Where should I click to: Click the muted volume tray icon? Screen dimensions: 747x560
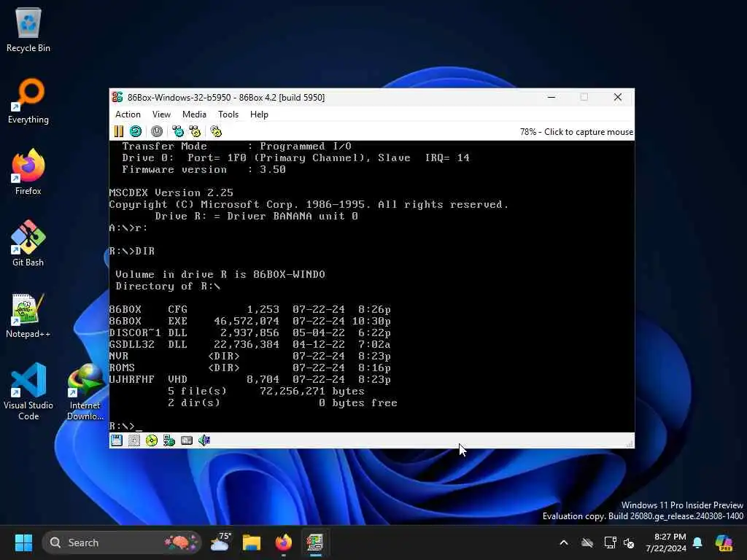[629, 542]
